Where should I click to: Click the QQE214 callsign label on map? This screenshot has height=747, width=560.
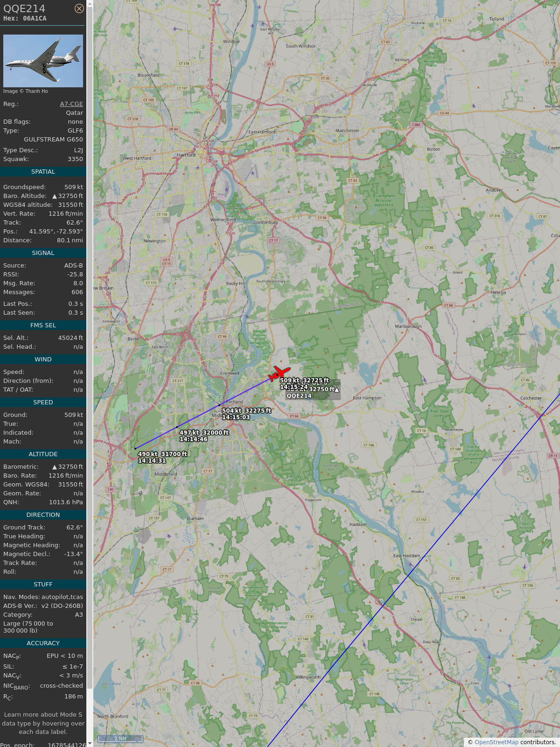coord(299,396)
